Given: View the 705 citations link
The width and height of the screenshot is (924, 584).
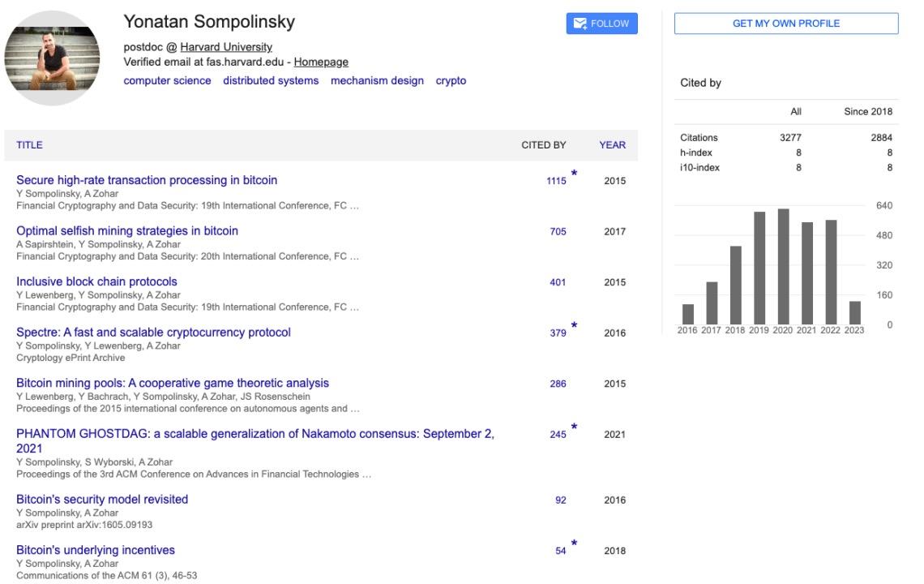Looking at the screenshot, I should pos(558,232).
